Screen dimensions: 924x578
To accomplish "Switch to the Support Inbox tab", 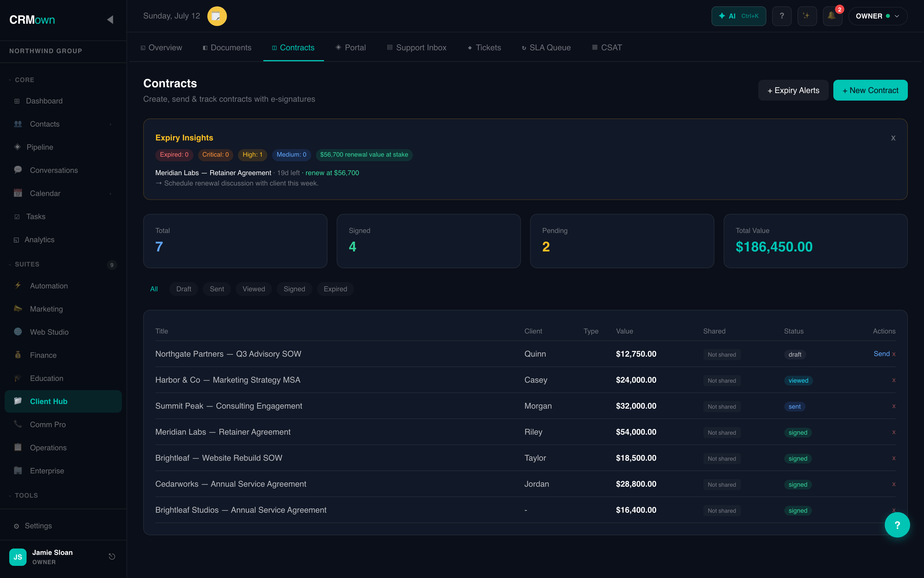I will coord(417,47).
